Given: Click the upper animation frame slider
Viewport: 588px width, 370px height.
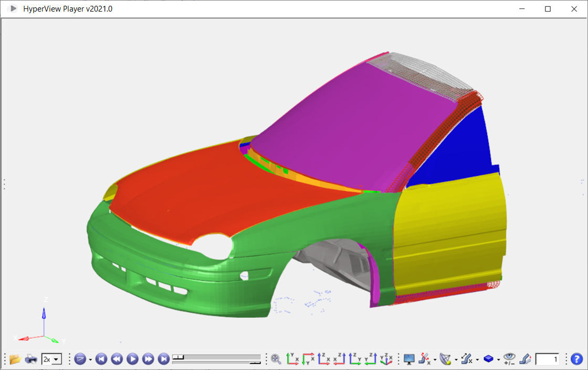Looking at the screenshot, I should [216, 356].
